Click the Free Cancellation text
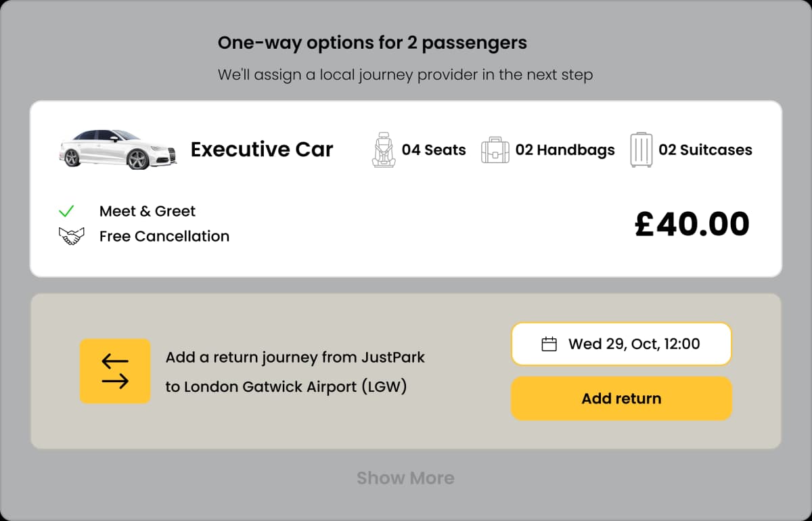This screenshot has height=521, width=812. pos(164,236)
